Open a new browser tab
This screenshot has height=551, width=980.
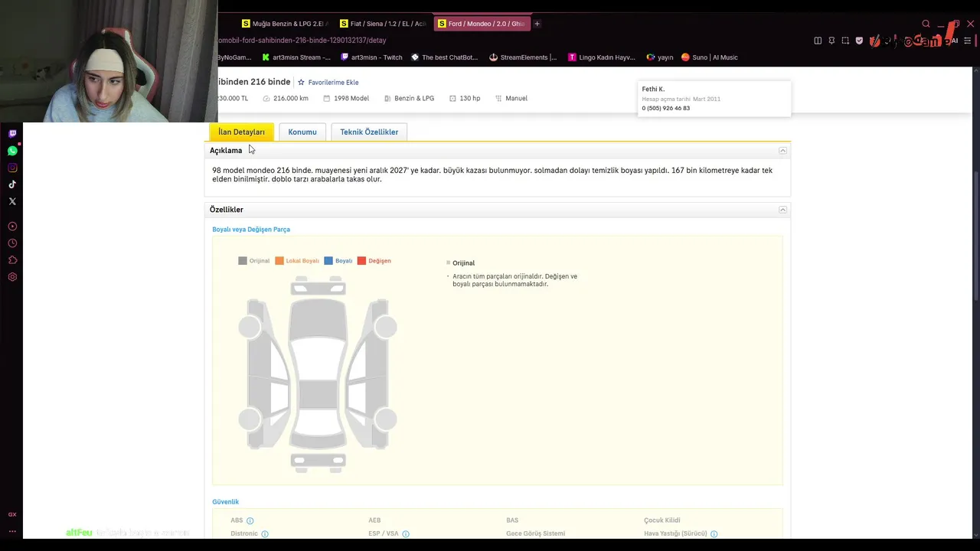(537, 24)
